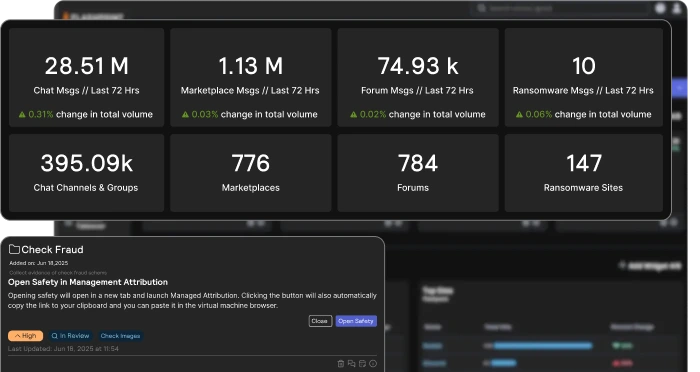The height and width of the screenshot is (372, 700).
Task: Click the 10 ransomware messages value
Action: tap(584, 66)
